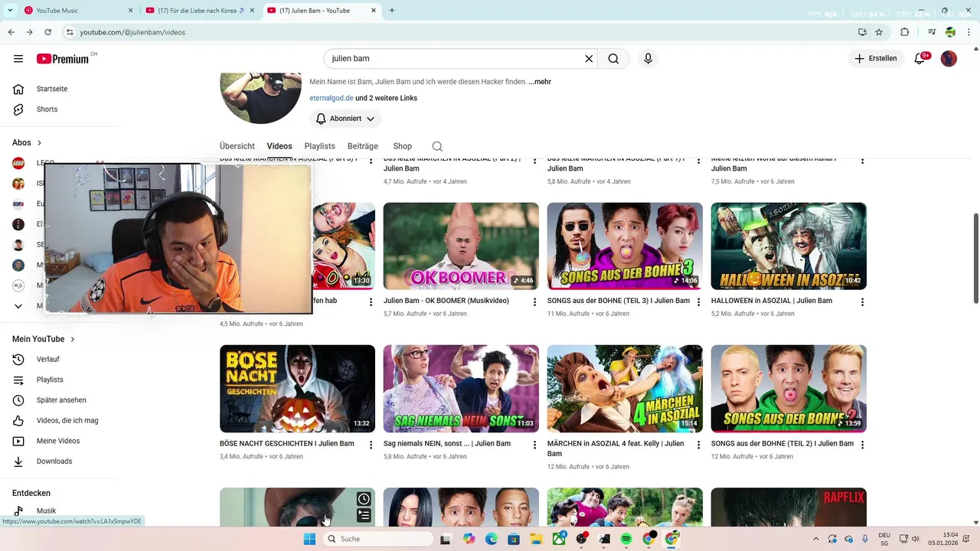Click the magnifier search button
Viewport: 980px width, 551px height.
pos(613,59)
